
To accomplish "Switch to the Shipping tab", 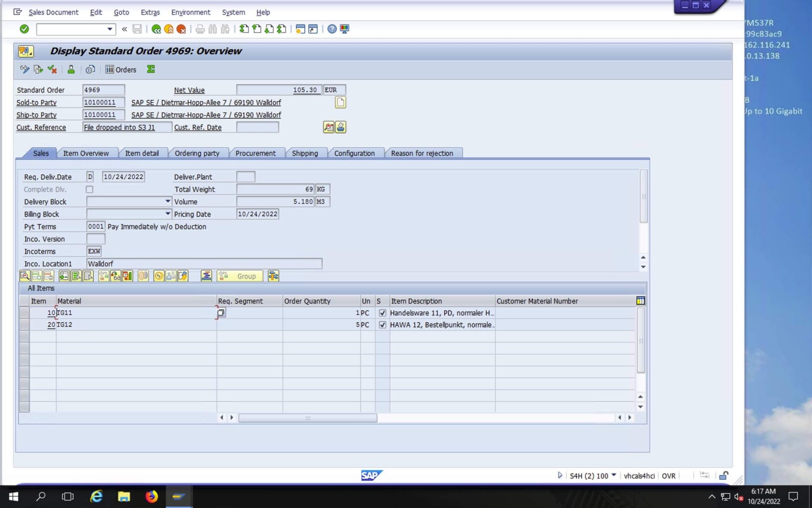I will coord(305,153).
